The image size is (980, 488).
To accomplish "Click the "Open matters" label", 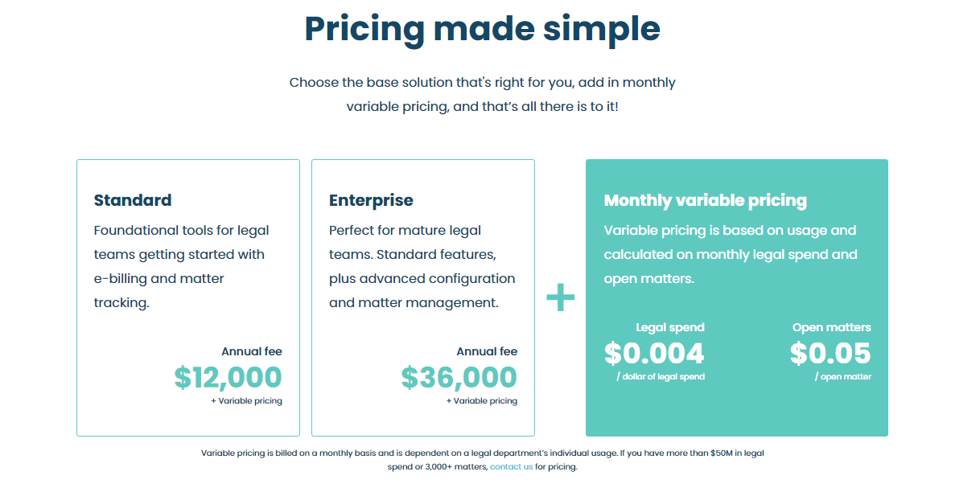I will click(831, 327).
